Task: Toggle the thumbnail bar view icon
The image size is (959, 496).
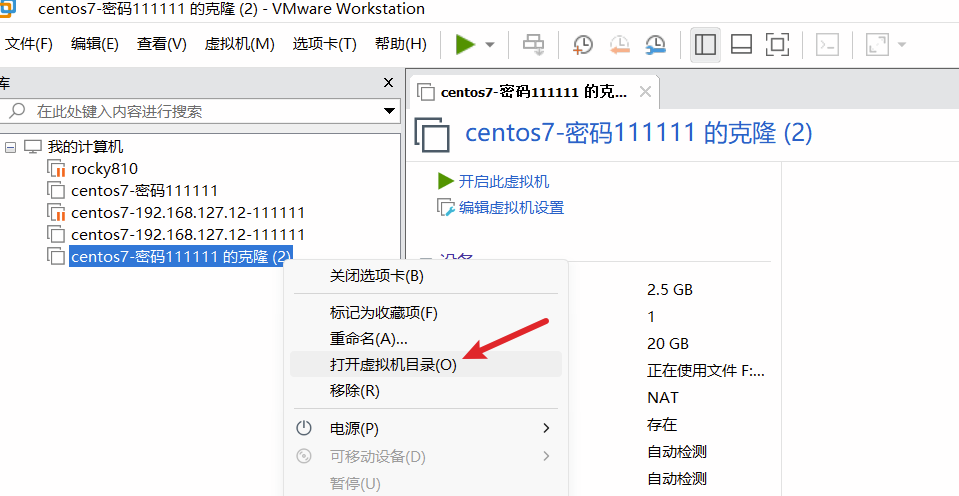Action: click(x=741, y=45)
